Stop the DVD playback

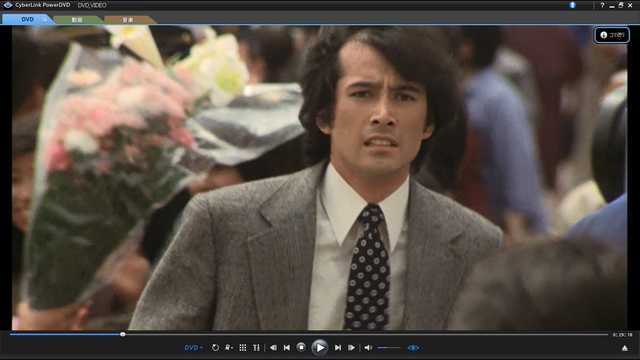pyautogui.click(x=301, y=347)
